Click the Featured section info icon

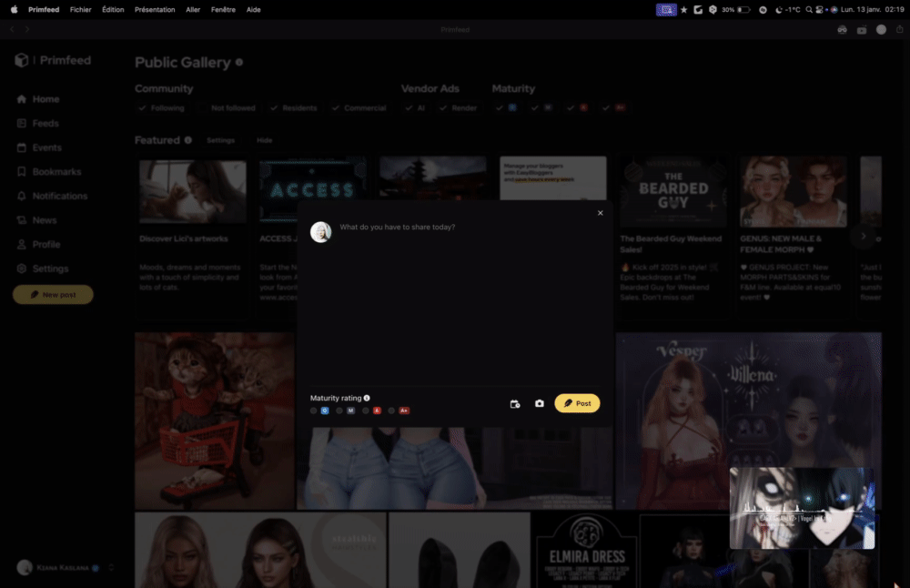(188, 140)
